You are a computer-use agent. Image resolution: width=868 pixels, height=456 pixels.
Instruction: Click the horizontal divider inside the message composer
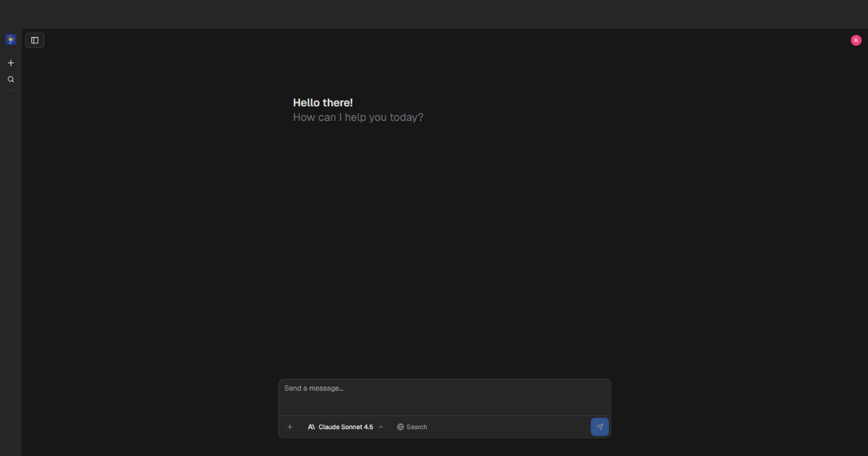click(444, 415)
